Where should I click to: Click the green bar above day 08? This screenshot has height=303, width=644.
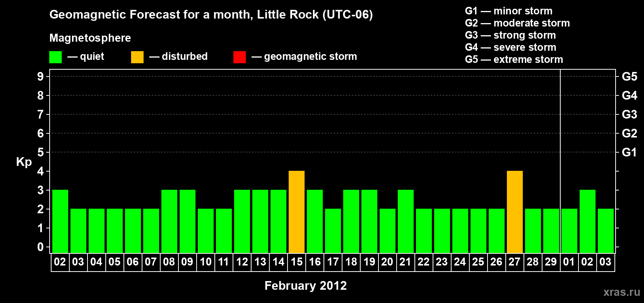tap(169, 221)
